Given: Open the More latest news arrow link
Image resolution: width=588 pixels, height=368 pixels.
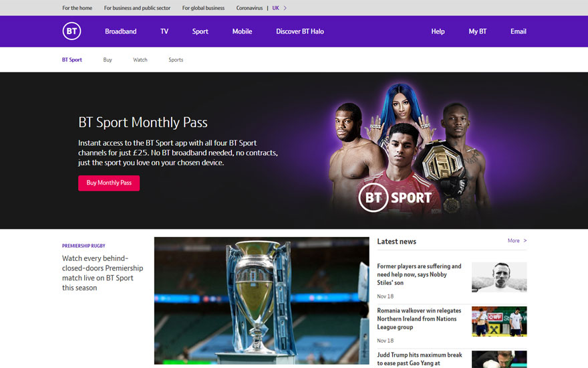Looking at the screenshot, I should [x=517, y=241].
